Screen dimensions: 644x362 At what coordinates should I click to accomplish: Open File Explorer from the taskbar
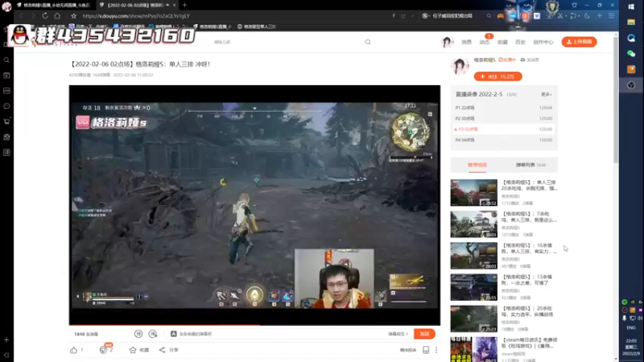click(x=631, y=23)
